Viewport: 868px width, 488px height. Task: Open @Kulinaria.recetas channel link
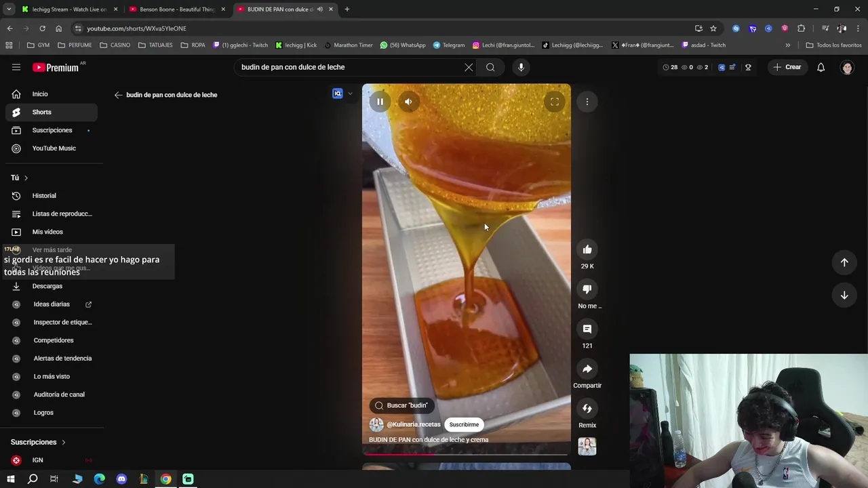point(414,424)
